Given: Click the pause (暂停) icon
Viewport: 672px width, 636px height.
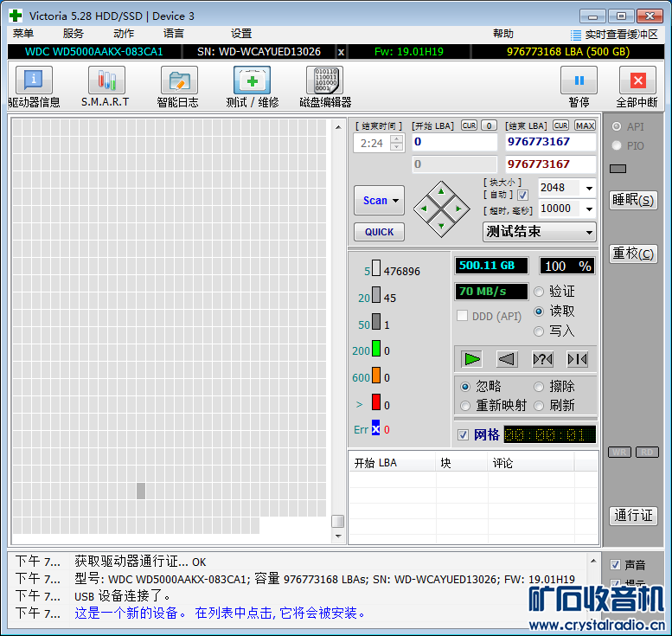Looking at the screenshot, I should (579, 80).
